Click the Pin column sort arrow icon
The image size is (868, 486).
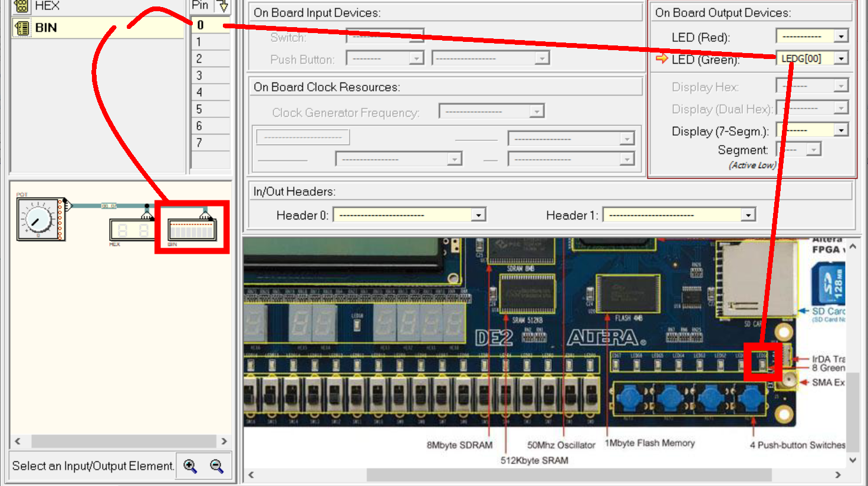click(223, 6)
